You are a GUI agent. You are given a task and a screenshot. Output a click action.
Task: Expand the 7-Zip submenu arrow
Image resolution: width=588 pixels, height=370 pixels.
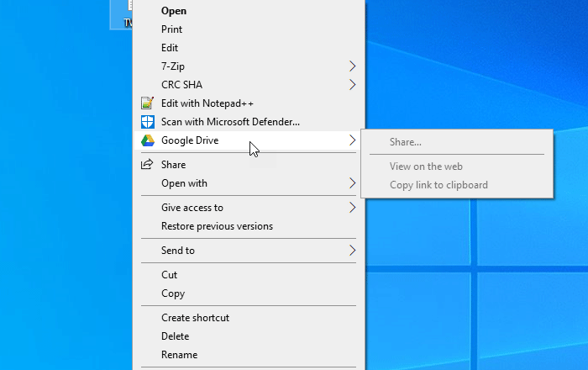353,66
